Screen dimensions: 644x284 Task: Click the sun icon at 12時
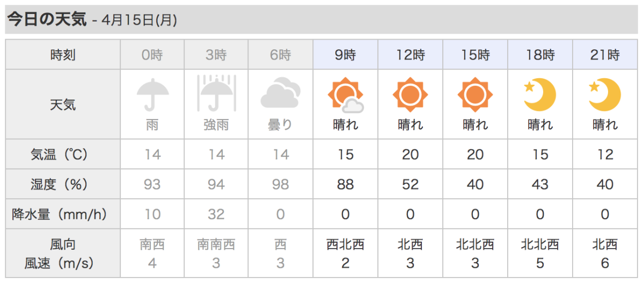[411, 94]
